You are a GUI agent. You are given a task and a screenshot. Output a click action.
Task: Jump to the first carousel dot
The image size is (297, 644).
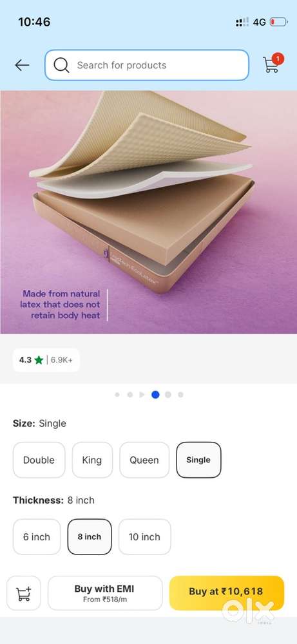[117, 395]
